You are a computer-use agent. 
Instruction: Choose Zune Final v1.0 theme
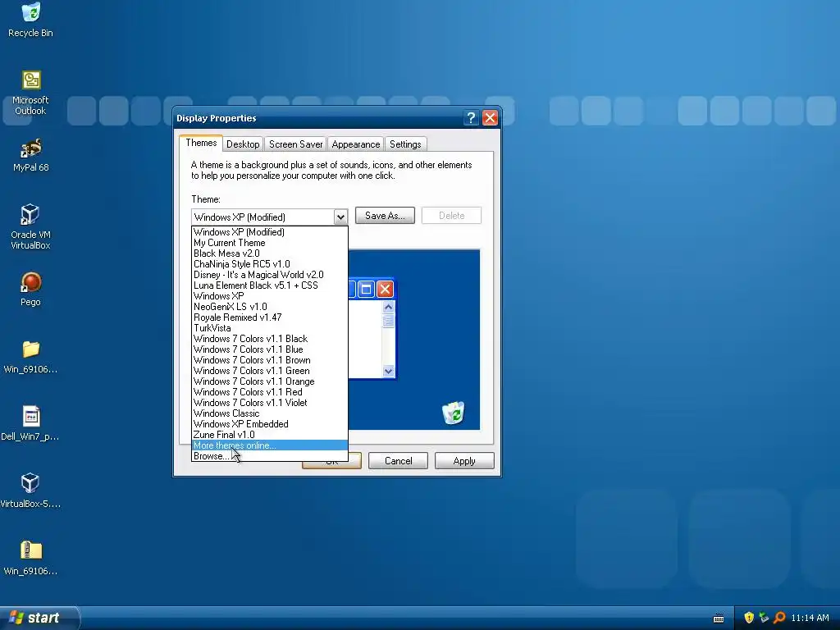pos(269,435)
